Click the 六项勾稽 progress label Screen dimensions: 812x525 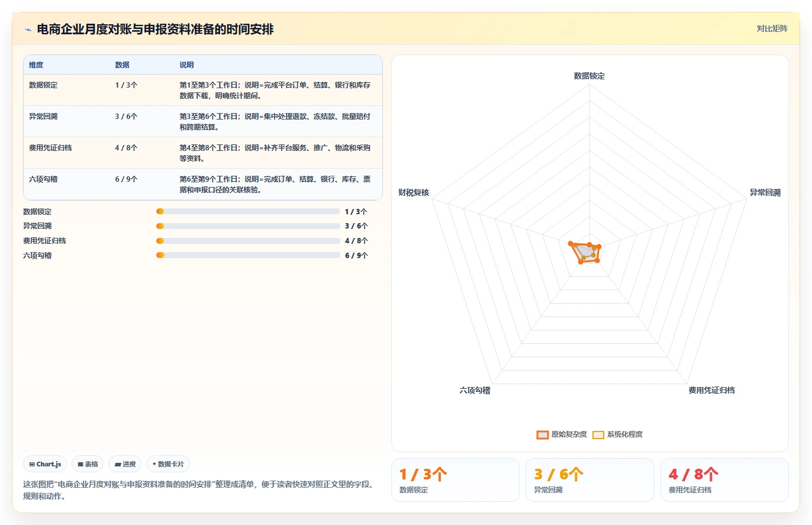click(x=37, y=255)
